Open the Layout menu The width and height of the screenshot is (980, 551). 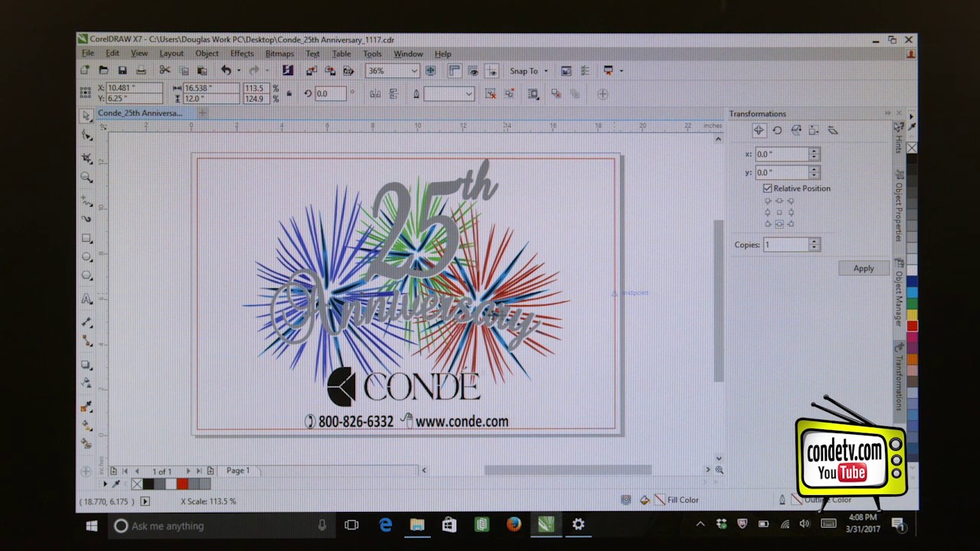pos(171,54)
